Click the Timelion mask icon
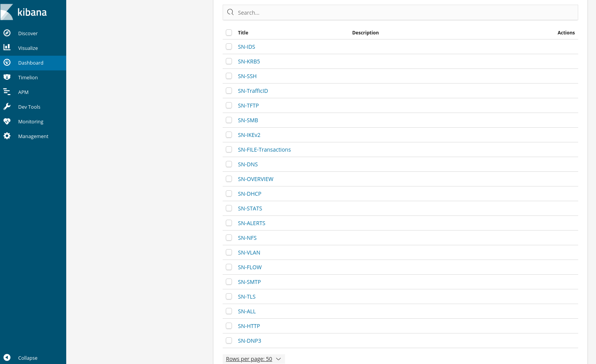596x364 pixels. (7, 77)
